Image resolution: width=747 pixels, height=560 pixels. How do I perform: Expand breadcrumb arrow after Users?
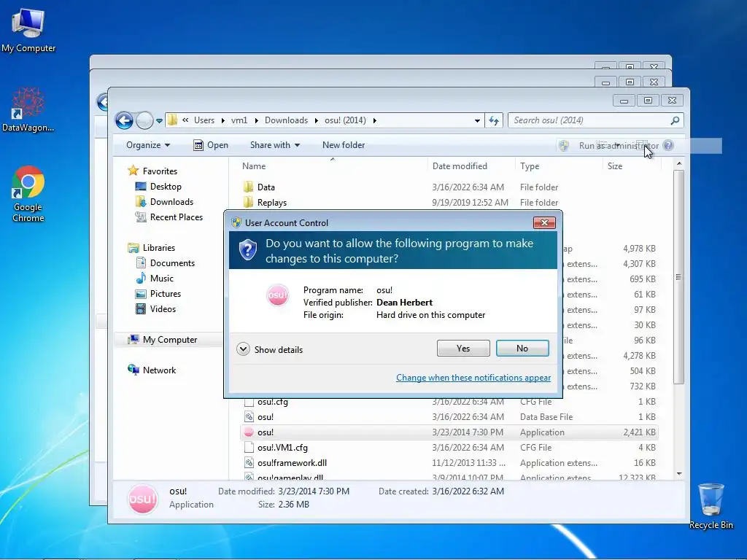click(x=222, y=120)
